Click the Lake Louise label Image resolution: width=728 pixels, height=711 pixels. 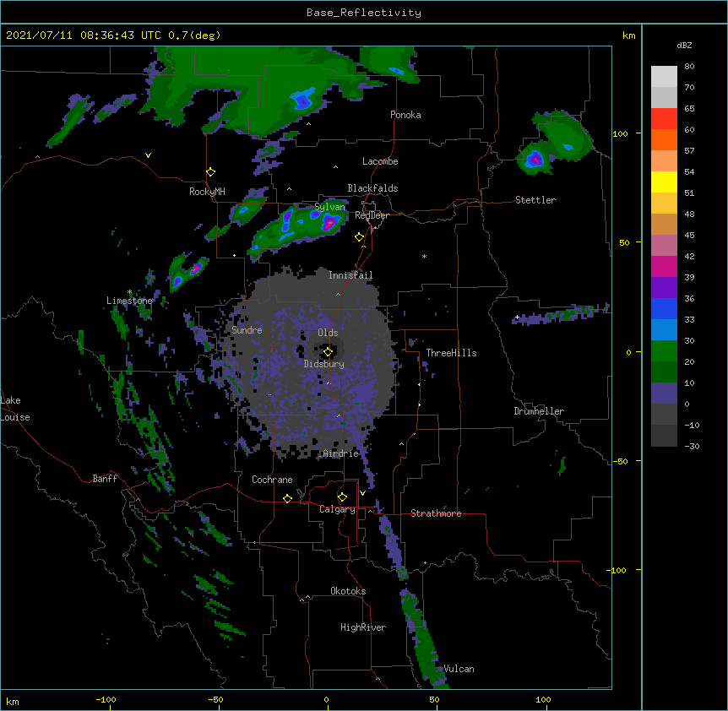tap(15, 409)
